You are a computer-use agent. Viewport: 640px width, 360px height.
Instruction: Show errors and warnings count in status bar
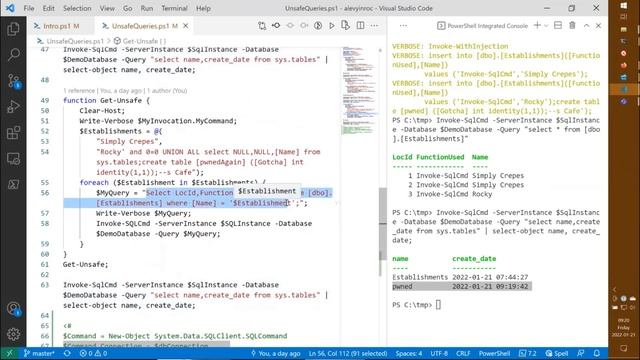point(93,353)
